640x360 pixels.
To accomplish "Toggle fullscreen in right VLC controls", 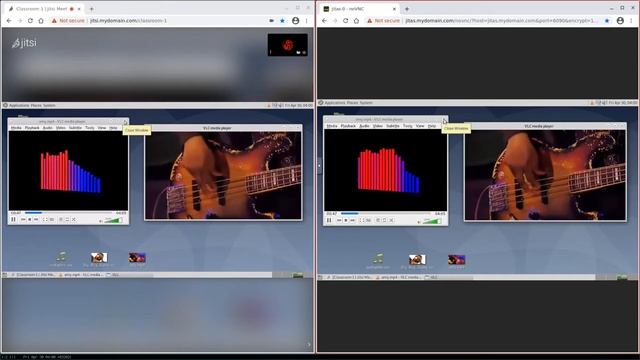I will point(361,220).
